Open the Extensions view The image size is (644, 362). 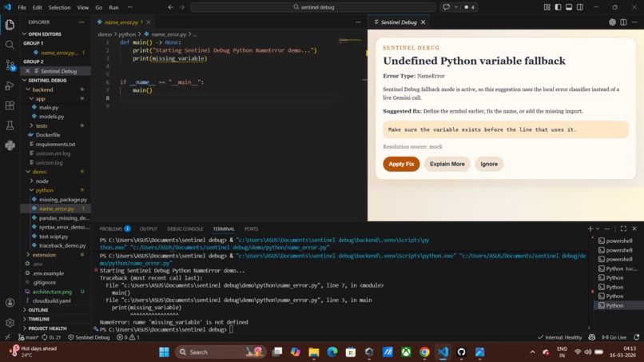[10, 105]
